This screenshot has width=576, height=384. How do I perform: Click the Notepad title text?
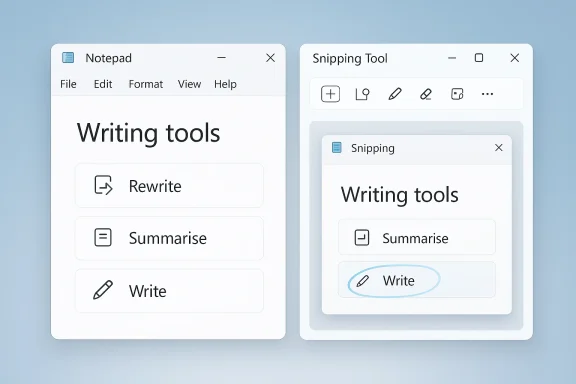[108, 58]
